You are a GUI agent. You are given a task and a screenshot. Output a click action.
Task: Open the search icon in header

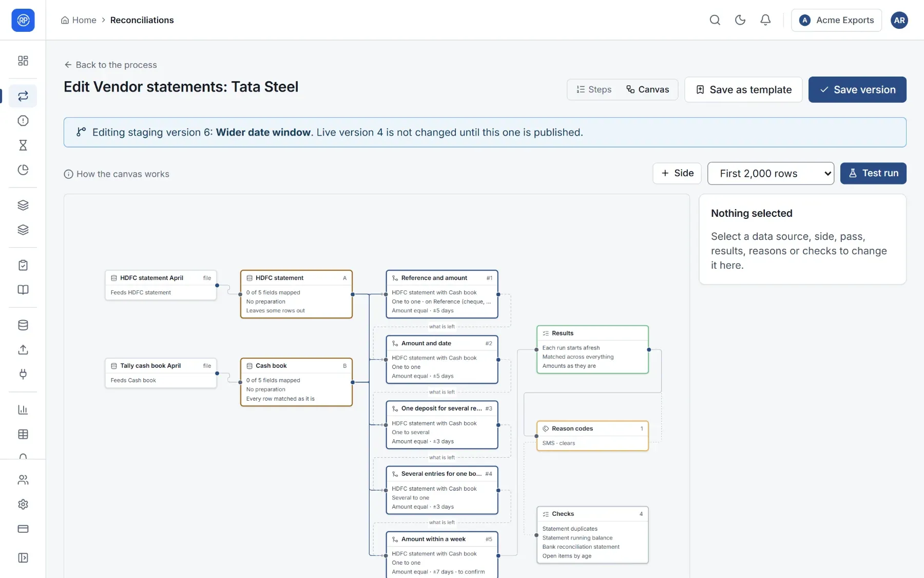click(x=715, y=20)
